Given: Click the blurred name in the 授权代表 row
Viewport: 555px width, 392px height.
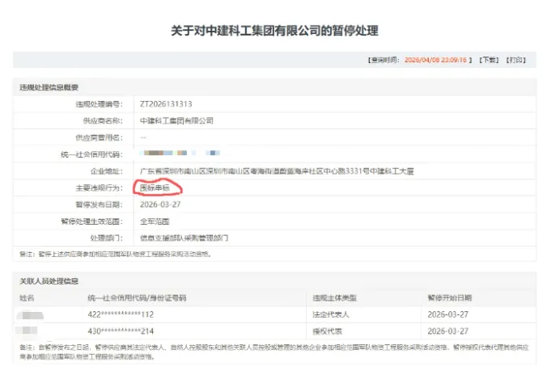Looking at the screenshot, I should coord(27,331).
